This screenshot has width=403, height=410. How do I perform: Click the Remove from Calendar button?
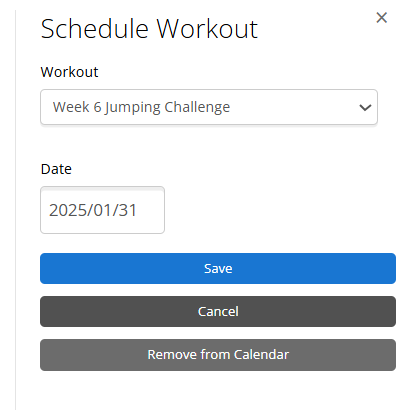(x=218, y=355)
